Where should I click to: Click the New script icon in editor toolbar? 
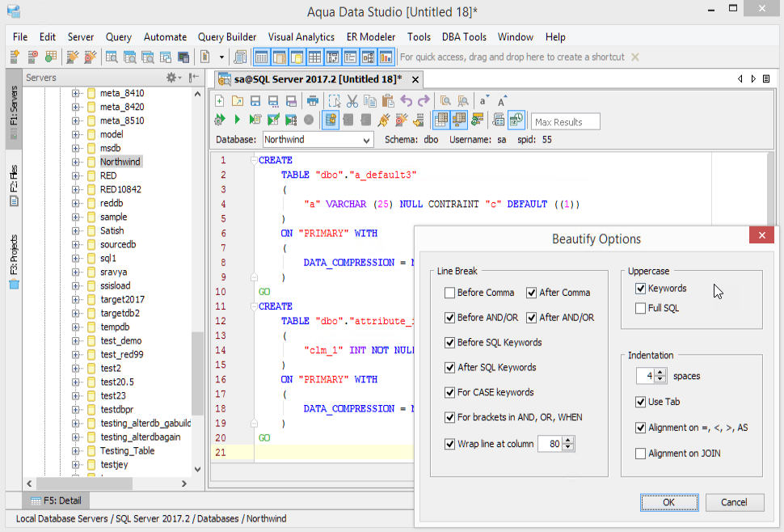[x=219, y=101]
